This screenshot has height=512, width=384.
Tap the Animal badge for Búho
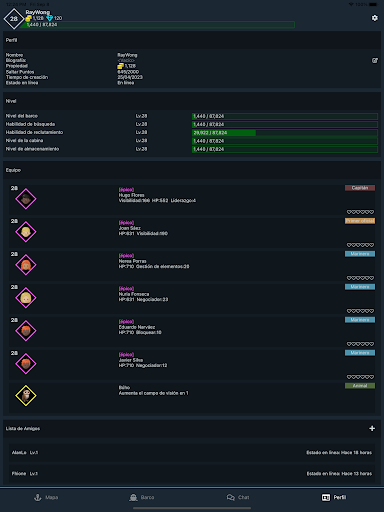pos(360,386)
